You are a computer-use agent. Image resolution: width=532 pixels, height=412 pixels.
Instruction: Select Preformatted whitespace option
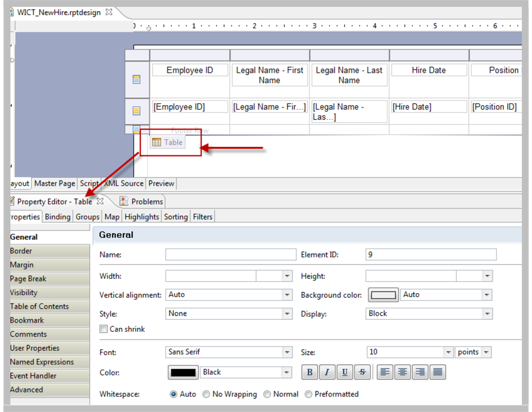click(308, 394)
